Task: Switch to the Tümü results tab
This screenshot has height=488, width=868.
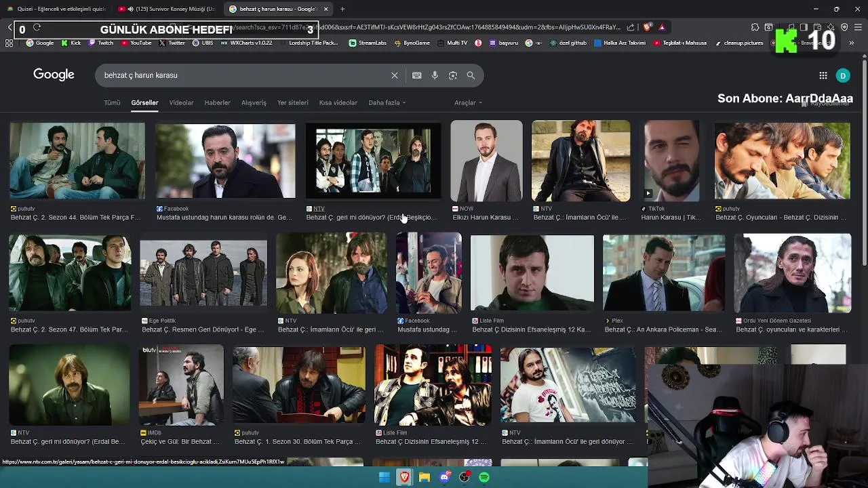Action: click(112, 102)
